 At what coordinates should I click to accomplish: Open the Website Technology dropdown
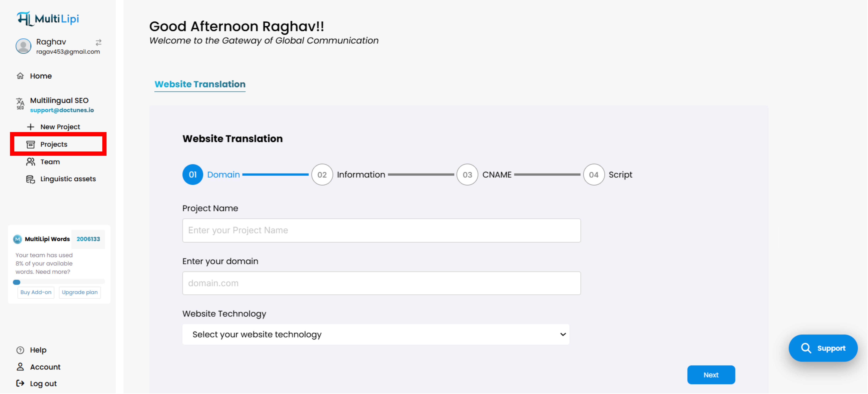coord(376,335)
